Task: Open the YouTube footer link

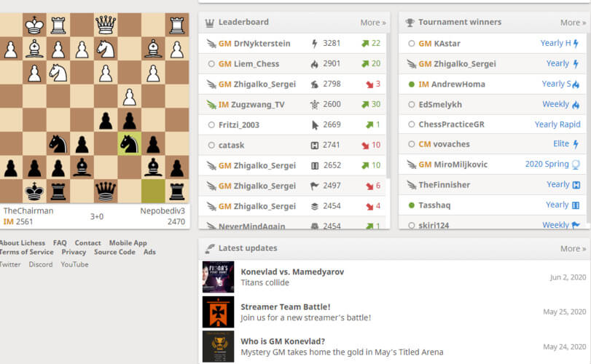Action: click(x=74, y=264)
